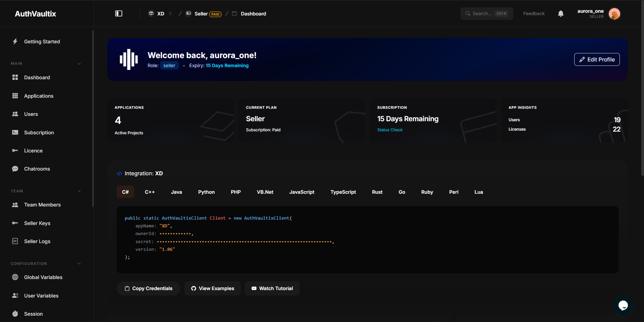Viewport: 644px width, 322px height.
Task: Open the aurora_one user avatar
Action: [614, 14]
